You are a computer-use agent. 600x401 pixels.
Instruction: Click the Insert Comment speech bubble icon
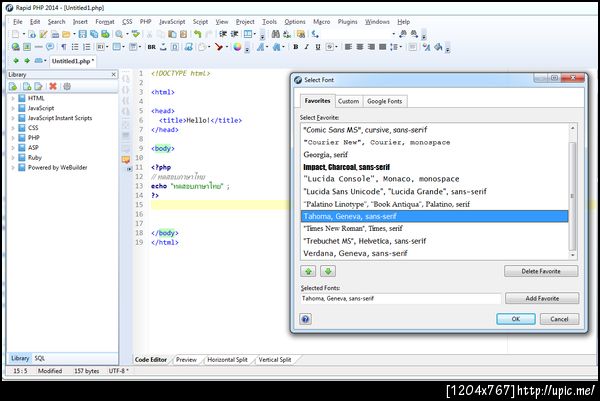point(50,47)
